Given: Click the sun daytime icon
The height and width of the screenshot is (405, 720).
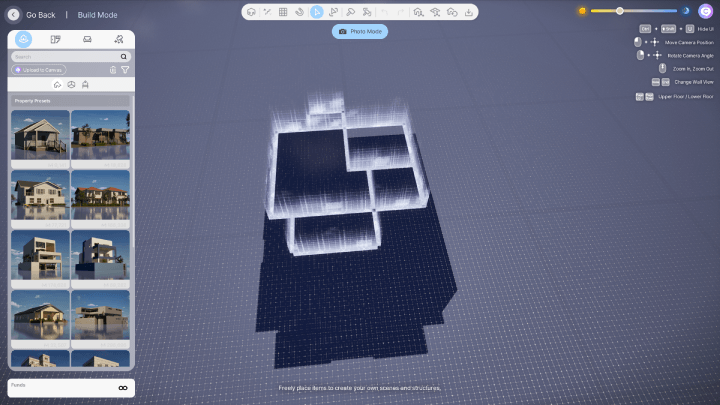Looking at the screenshot, I should [x=582, y=11].
